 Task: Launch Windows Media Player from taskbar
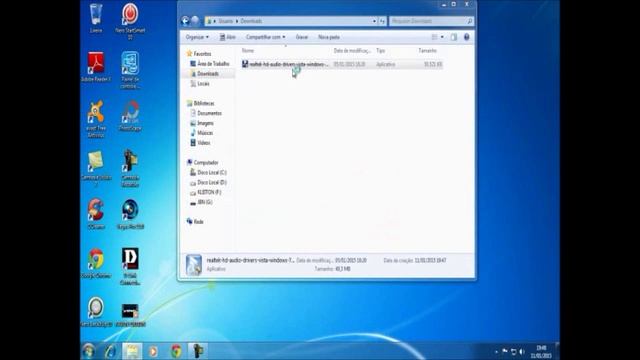(x=154, y=351)
